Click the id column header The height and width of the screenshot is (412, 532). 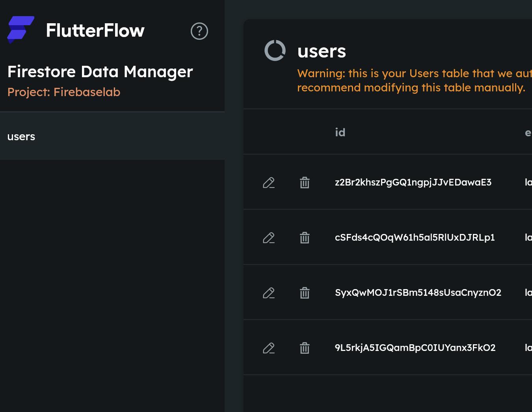coord(340,132)
